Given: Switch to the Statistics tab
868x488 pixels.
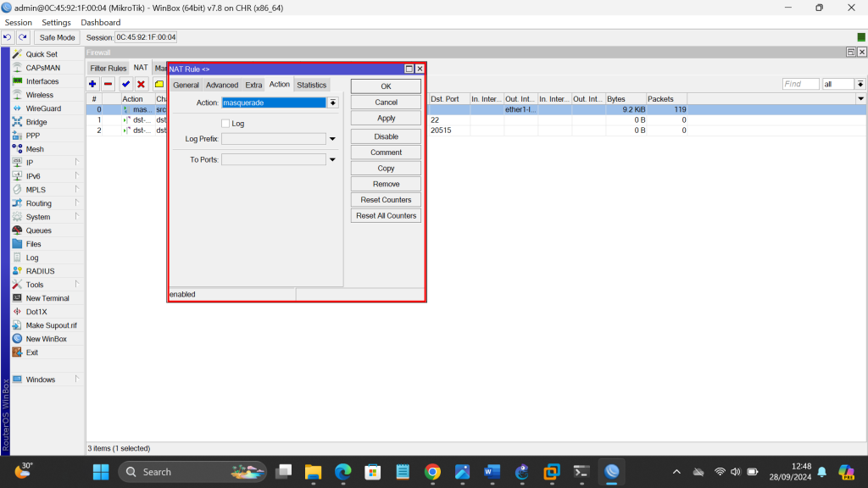Looking at the screenshot, I should pyautogui.click(x=311, y=85).
